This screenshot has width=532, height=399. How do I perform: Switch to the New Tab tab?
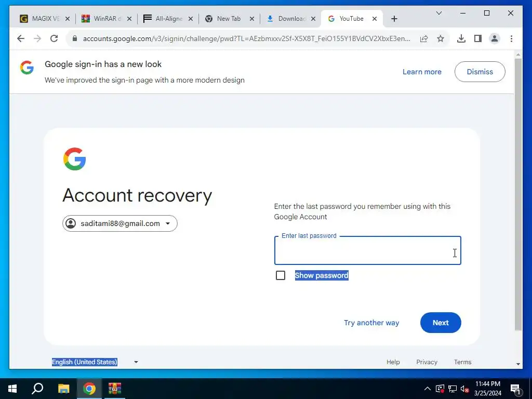(x=229, y=19)
